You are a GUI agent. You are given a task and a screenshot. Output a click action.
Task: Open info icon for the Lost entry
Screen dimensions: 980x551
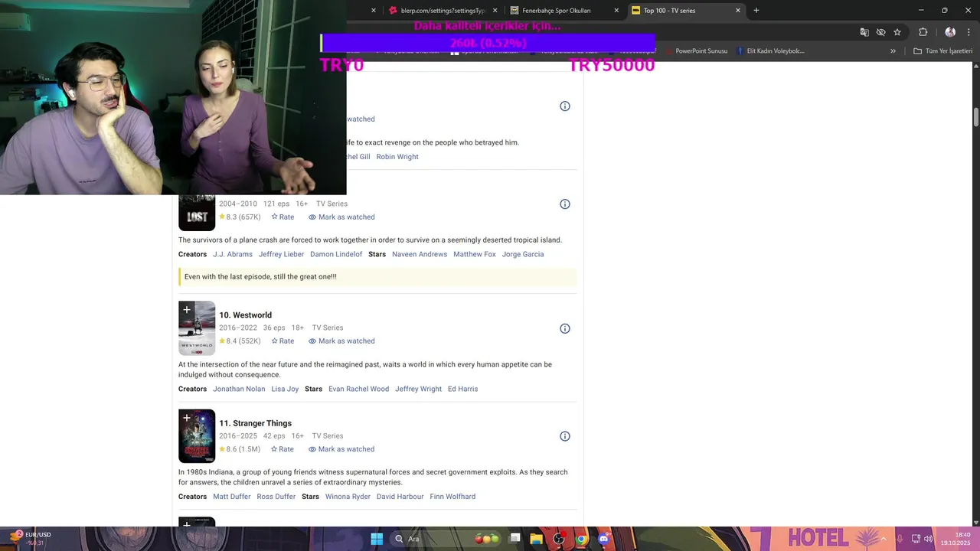coord(565,204)
